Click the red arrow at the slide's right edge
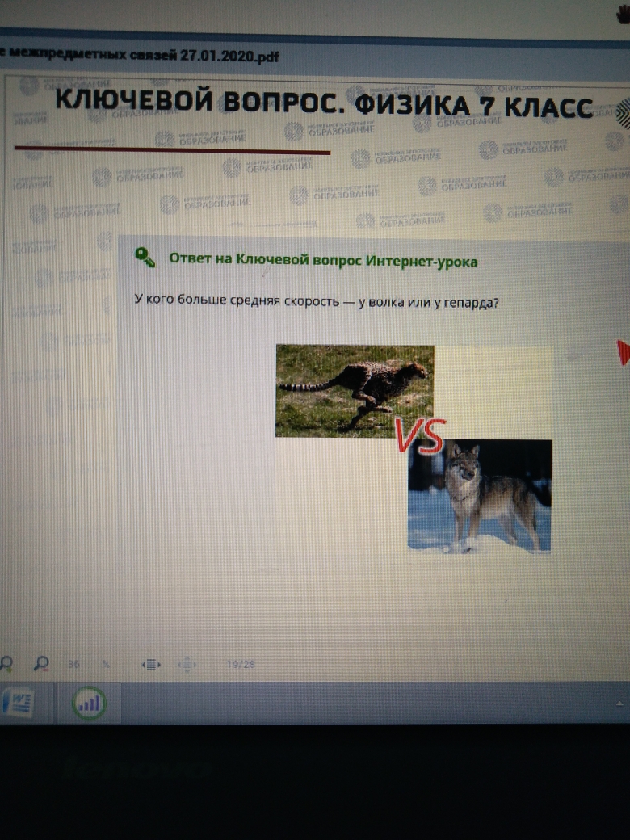Image resolution: width=630 pixels, height=840 pixels. tap(623, 352)
